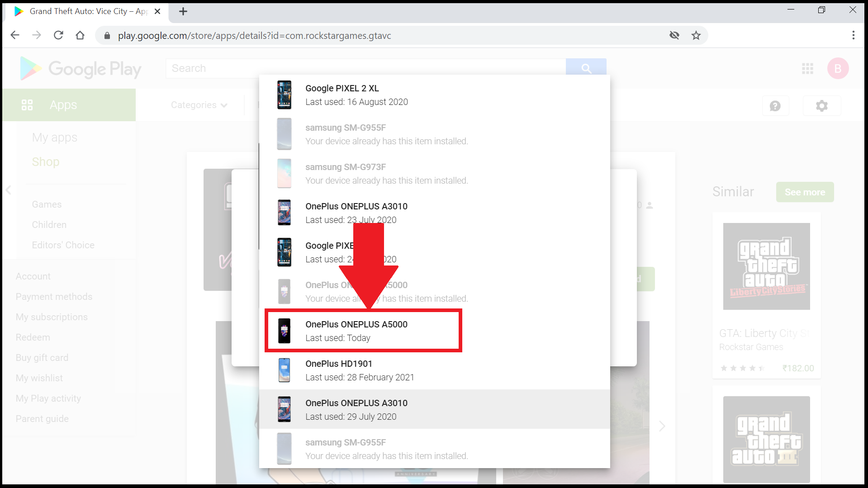Open My subscriptions link
868x488 pixels.
pos(52,317)
